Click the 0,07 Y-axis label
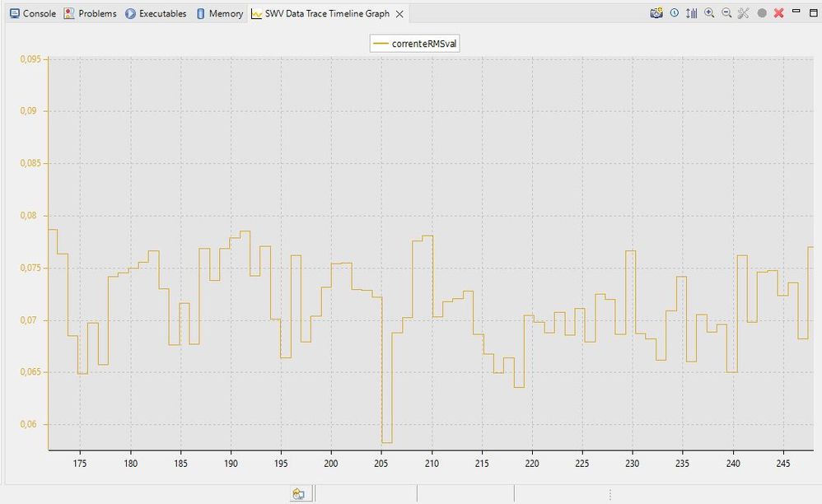The width and height of the screenshot is (822, 504). tap(28, 320)
